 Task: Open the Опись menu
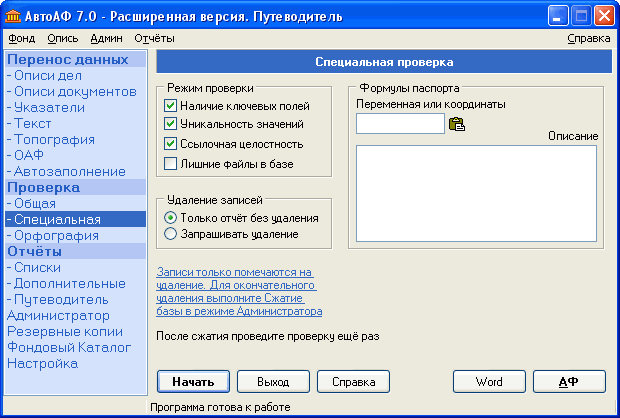62,38
